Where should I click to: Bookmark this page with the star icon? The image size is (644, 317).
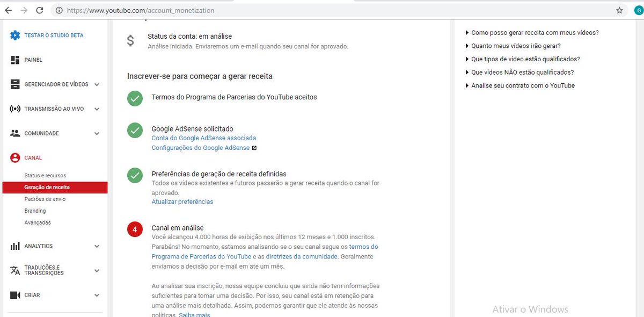pos(619,10)
